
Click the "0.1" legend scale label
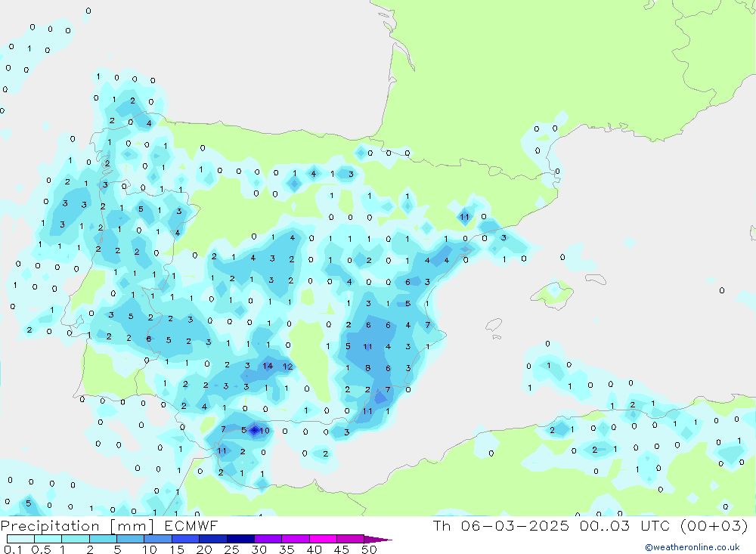pos(13,549)
